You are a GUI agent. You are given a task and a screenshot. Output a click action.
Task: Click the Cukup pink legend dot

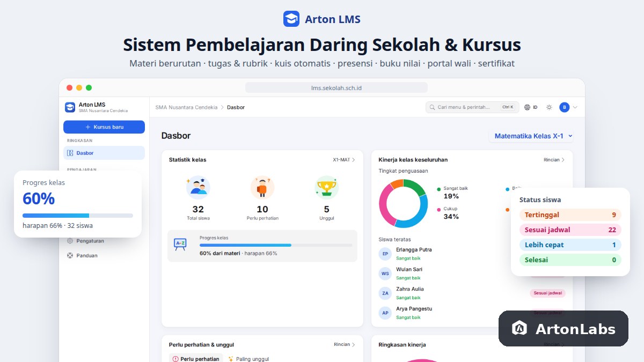tap(439, 209)
